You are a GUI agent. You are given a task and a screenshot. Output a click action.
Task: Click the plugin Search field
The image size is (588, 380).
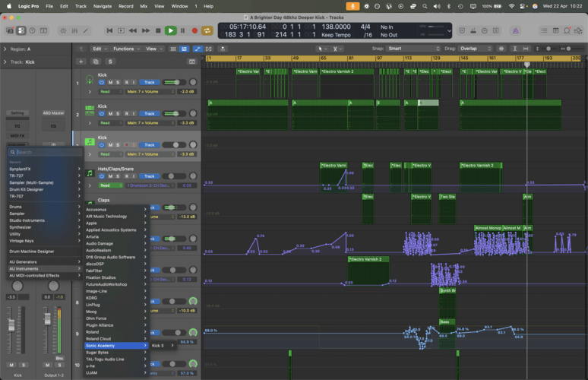pos(46,152)
